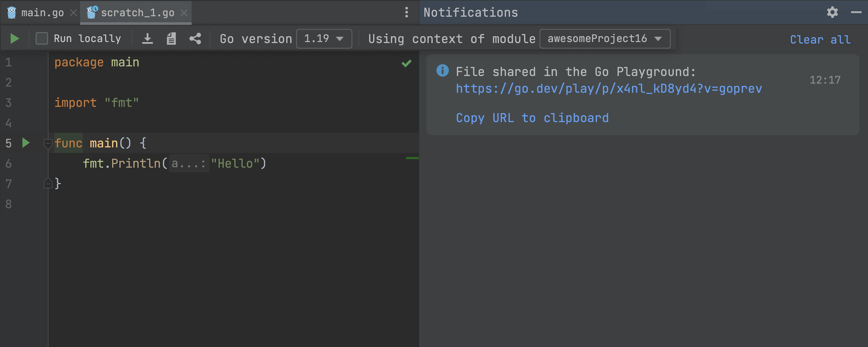Screen dimensions: 868x347
Task: Collapse the func main fold marker
Action: 48,144
